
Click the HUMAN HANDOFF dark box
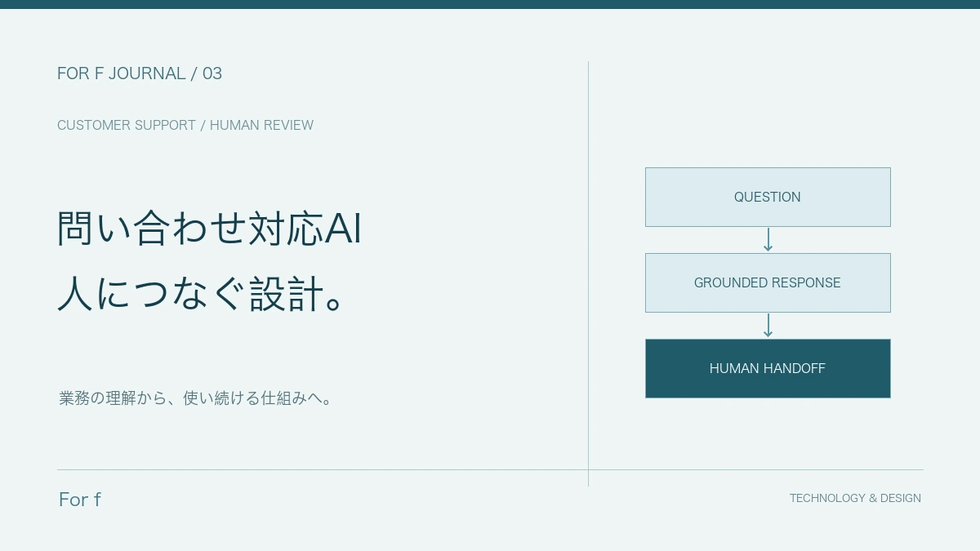(x=768, y=368)
